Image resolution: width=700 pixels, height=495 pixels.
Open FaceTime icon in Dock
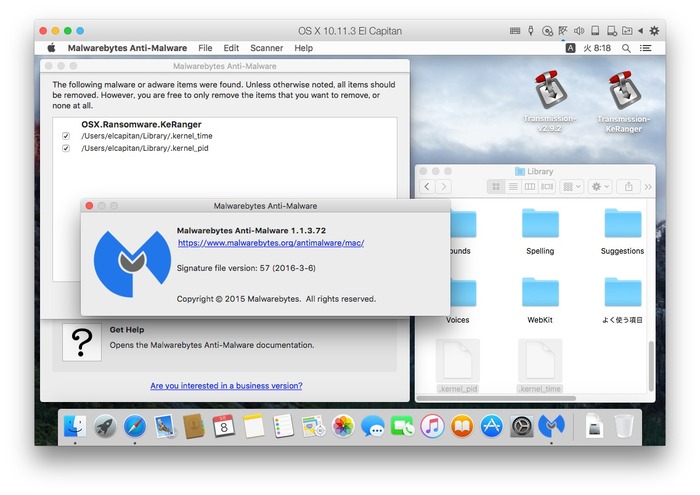point(402,426)
